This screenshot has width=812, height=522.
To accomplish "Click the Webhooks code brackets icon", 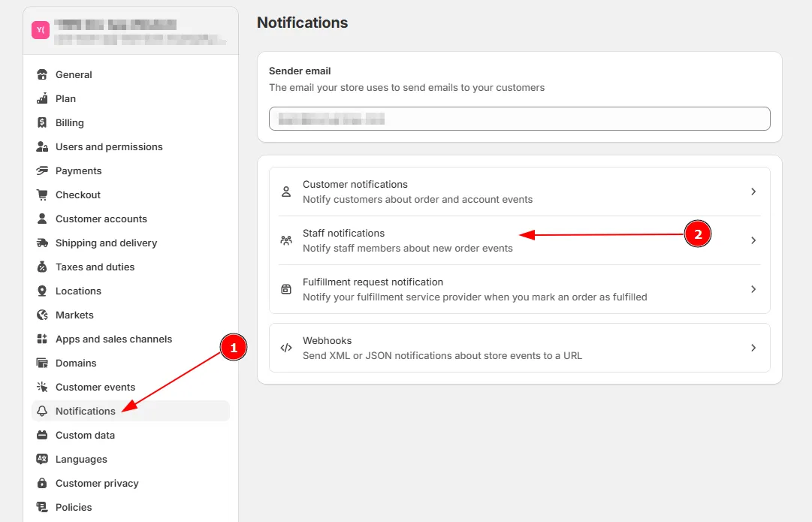I will click(286, 348).
